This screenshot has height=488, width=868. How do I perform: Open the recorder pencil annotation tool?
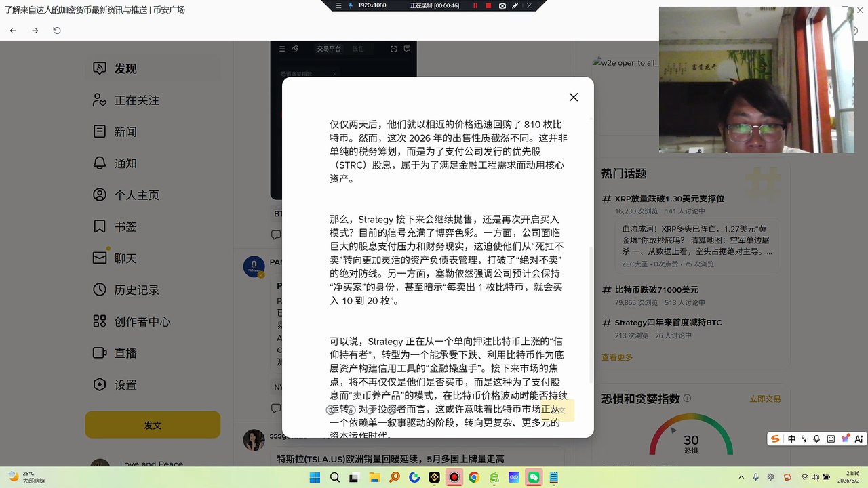pyautogui.click(x=515, y=5)
